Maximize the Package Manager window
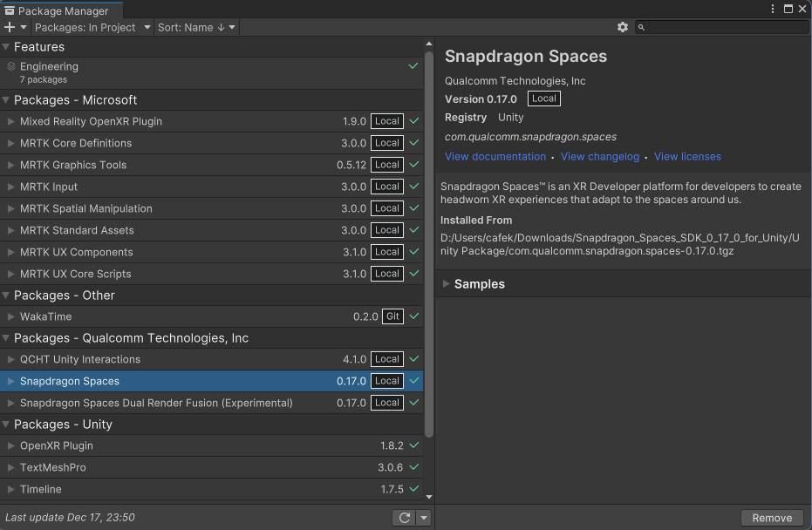This screenshot has height=530, width=812. [788, 9]
